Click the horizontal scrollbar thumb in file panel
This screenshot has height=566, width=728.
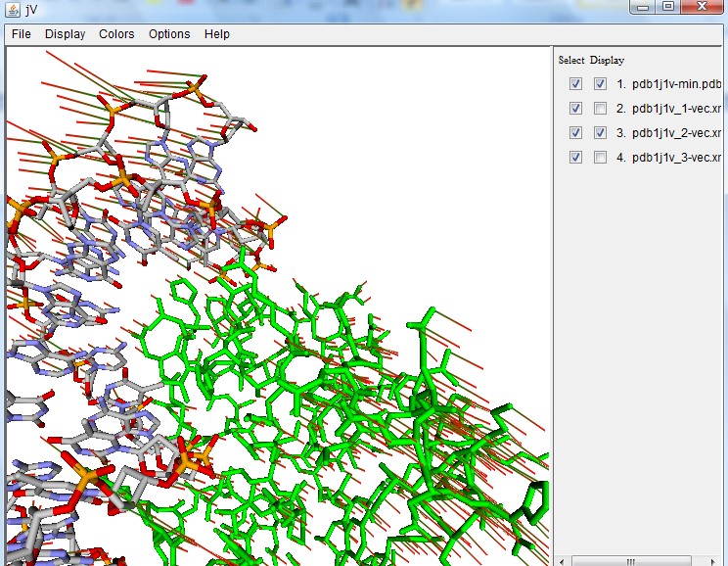(x=631, y=561)
